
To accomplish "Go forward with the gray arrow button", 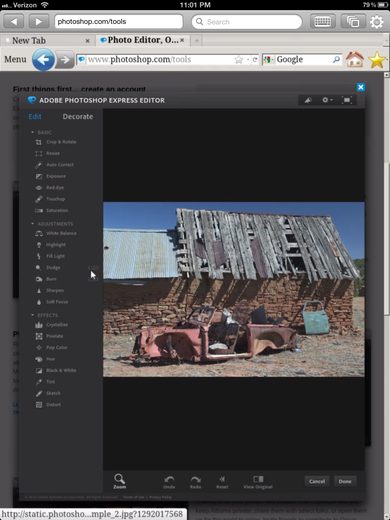I will tap(65, 60).
